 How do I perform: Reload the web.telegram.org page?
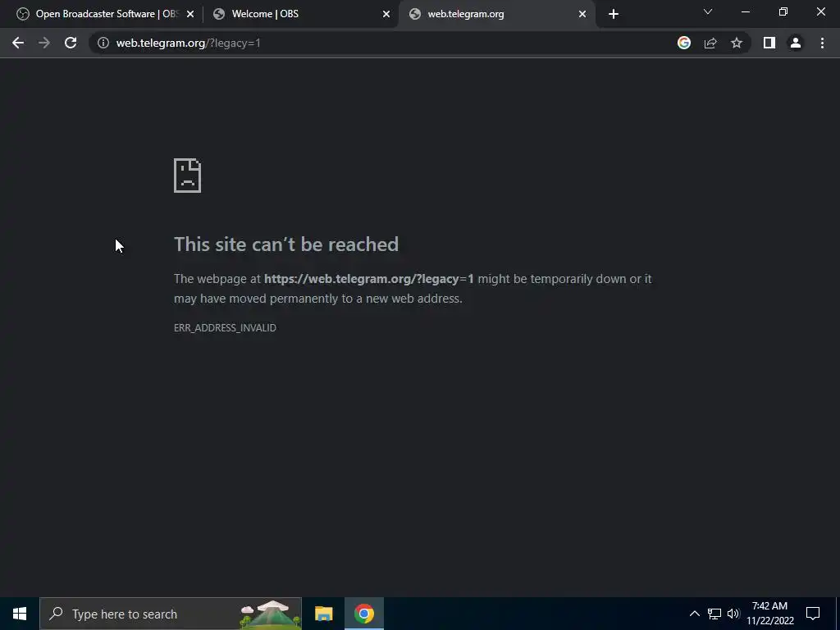[x=71, y=43]
